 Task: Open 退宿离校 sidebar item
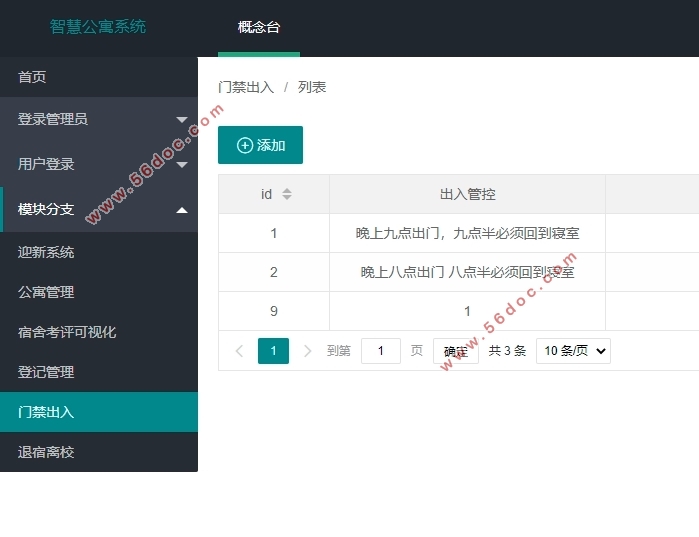pyautogui.click(x=46, y=452)
